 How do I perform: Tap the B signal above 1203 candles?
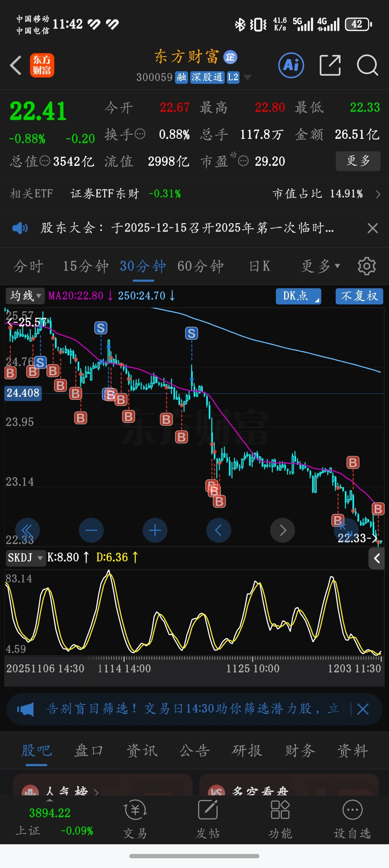[x=353, y=463]
